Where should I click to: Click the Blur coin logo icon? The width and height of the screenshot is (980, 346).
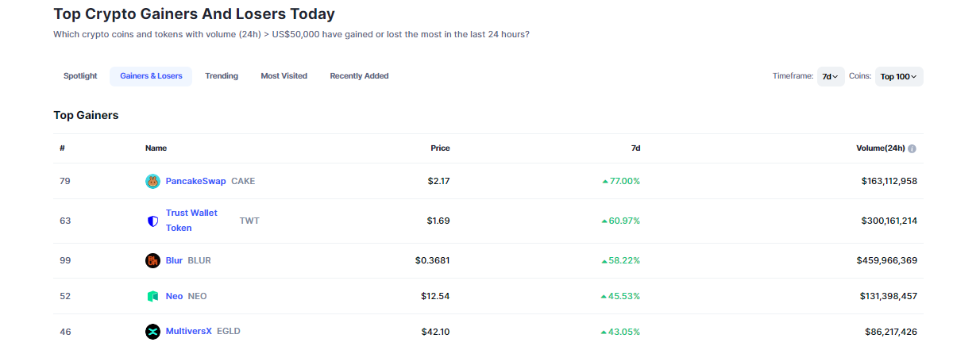[x=152, y=260]
